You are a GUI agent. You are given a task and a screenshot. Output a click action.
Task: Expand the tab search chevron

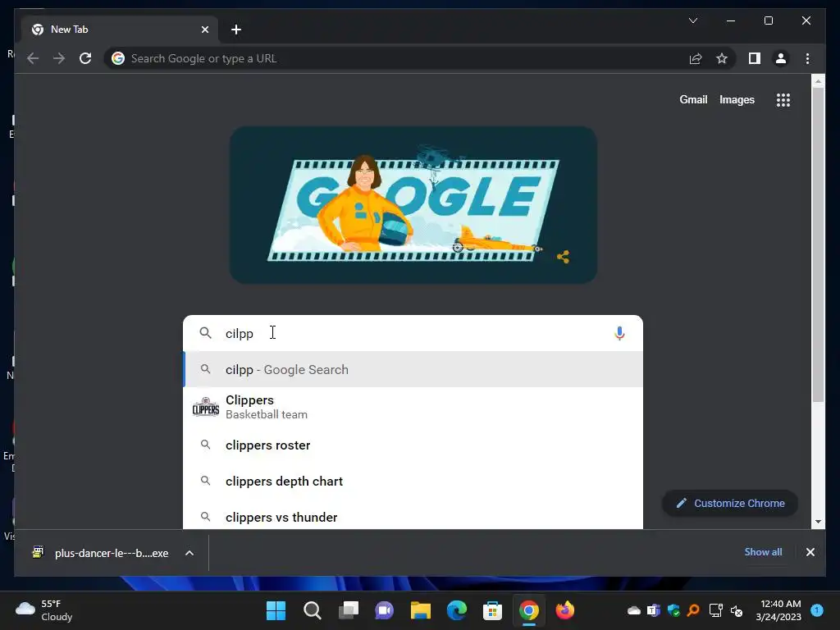click(x=692, y=21)
